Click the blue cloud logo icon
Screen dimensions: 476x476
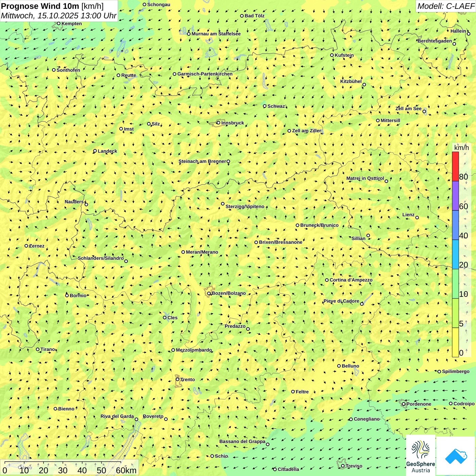456,456
